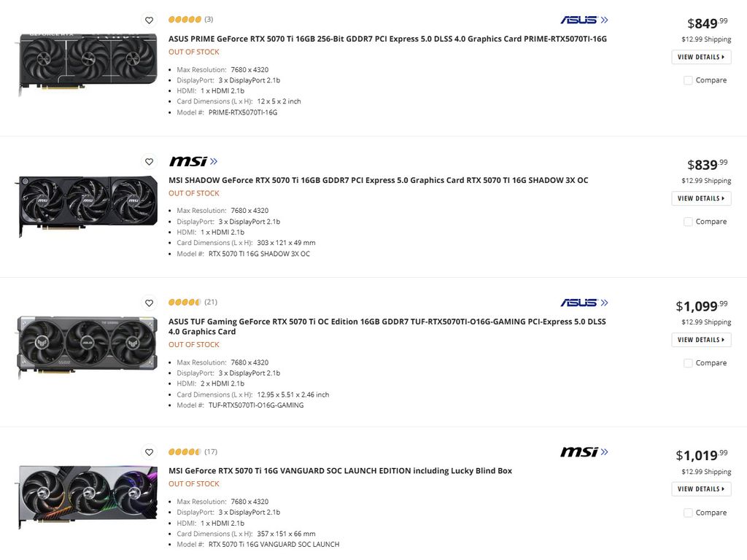Click the heart icon for MSI SHADOW card
Viewport: 747px width, 560px height.
point(149,162)
